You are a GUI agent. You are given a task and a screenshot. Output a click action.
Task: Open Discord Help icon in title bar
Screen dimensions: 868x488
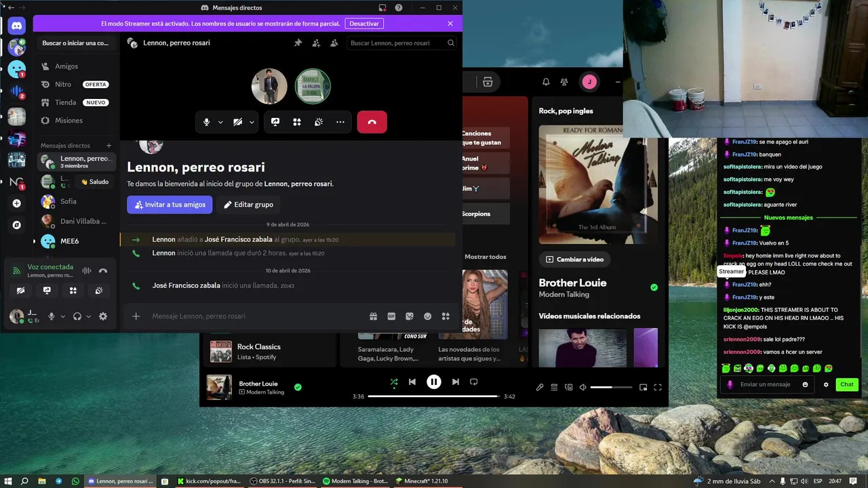pyautogui.click(x=399, y=7)
